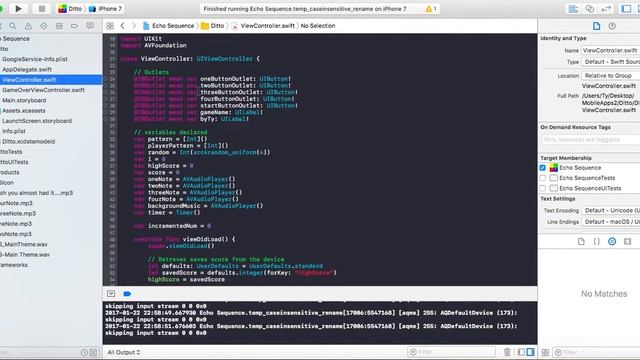
Task: Click No Selection in the jump bar
Action: (x=318, y=26)
